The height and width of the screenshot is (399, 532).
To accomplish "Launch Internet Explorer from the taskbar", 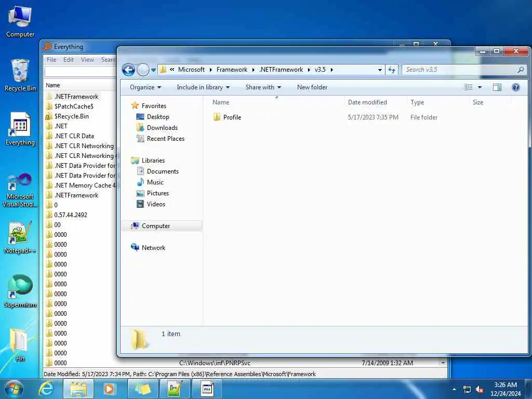I will click(x=46, y=389).
